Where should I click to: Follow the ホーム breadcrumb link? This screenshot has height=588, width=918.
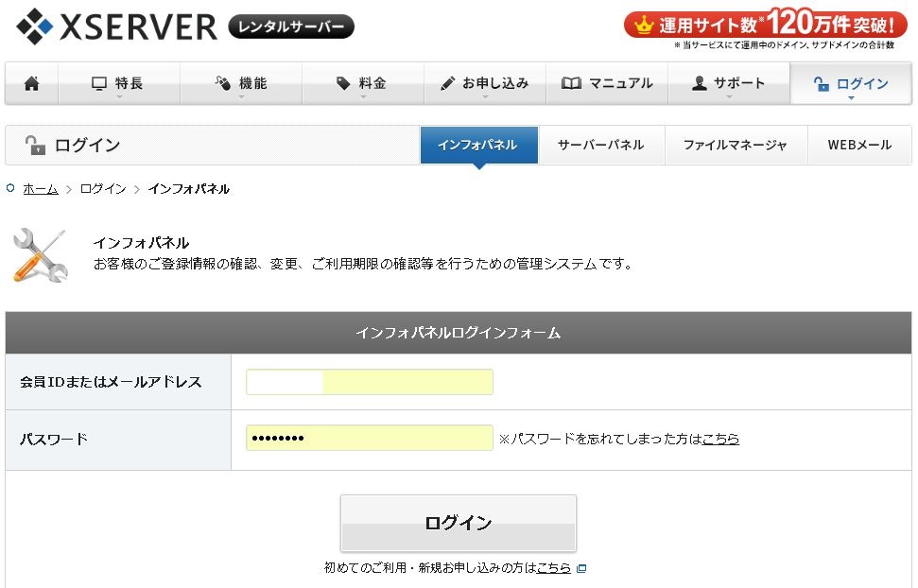click(41, 189)
